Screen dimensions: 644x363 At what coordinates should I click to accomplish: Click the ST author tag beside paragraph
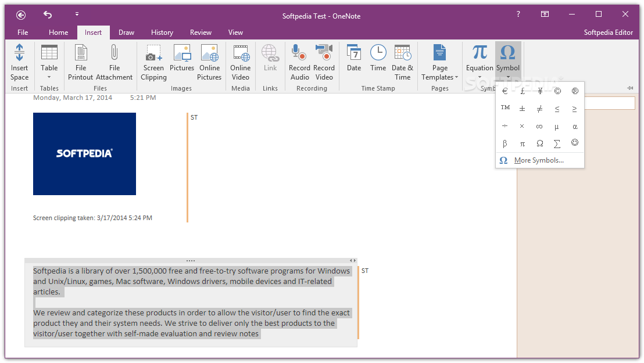coord(364,271)
